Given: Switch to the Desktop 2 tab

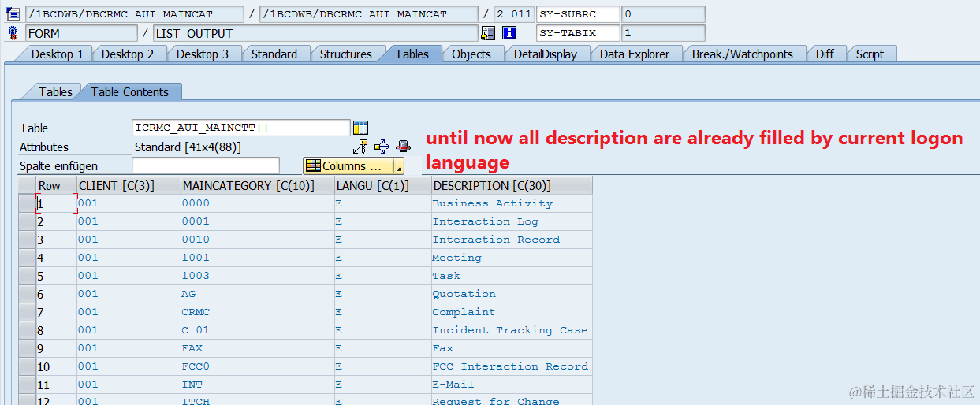Looking at the screenshot, I should (128, 54).
